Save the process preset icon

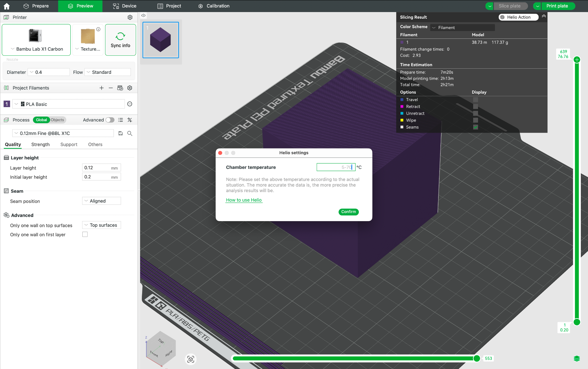point(121,133)
